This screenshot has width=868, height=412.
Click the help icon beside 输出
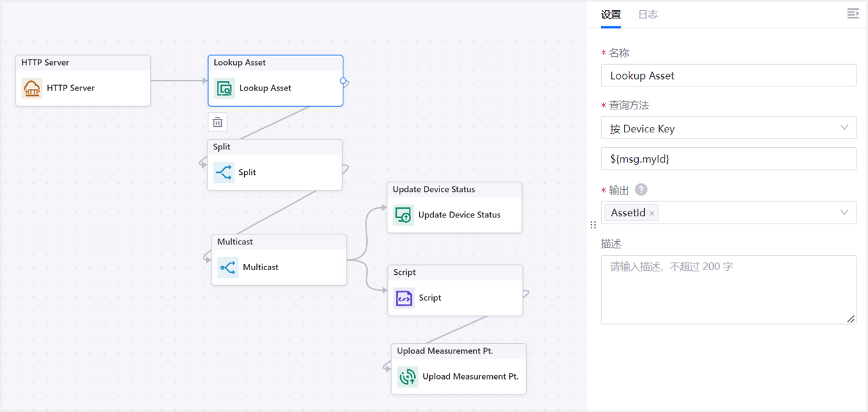[641, 190]
